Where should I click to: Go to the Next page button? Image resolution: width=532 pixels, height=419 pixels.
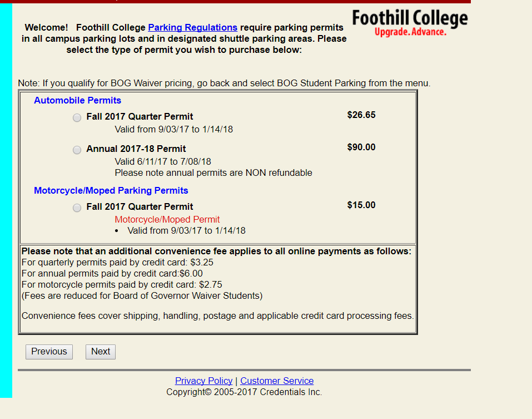point(101,352)
